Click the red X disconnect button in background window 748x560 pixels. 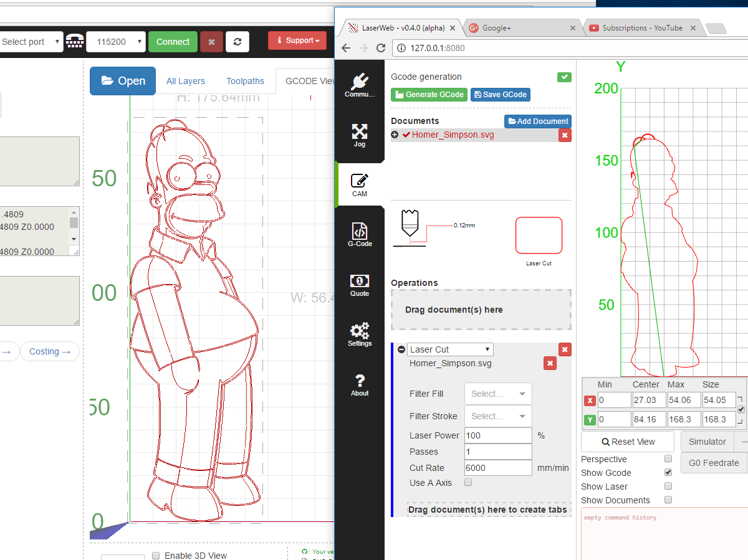(x=211, y=42)
